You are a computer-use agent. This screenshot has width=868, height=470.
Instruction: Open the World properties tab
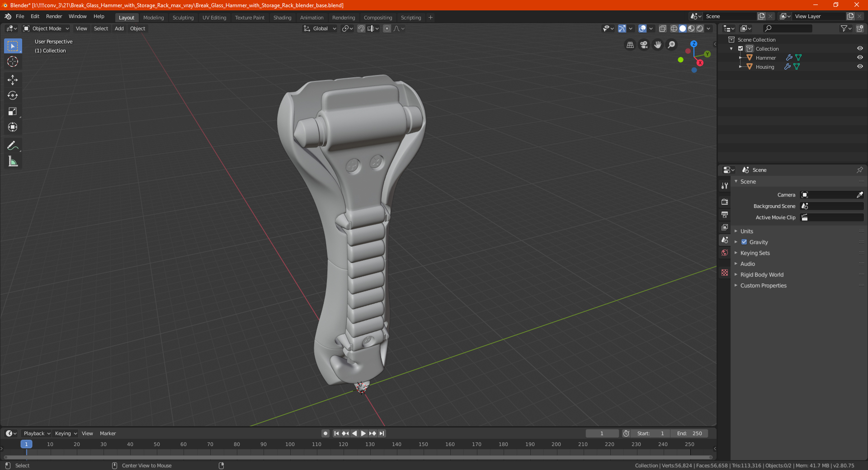pos(725,253)
